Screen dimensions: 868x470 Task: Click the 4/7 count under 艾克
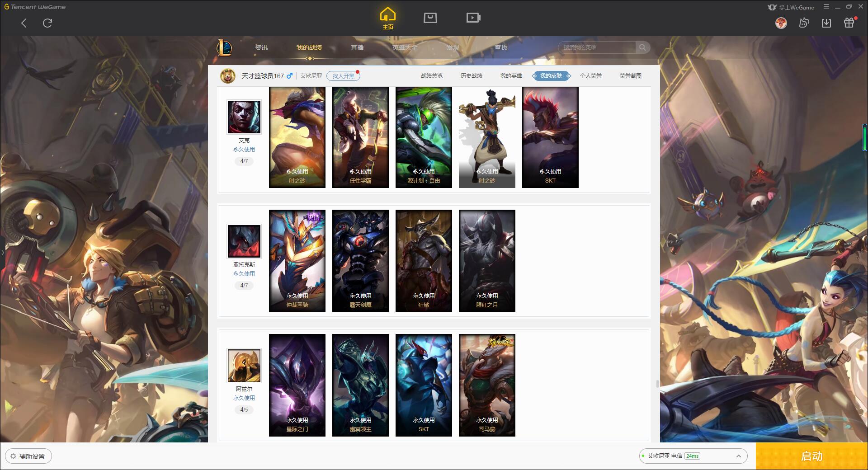tap(244, 161)
